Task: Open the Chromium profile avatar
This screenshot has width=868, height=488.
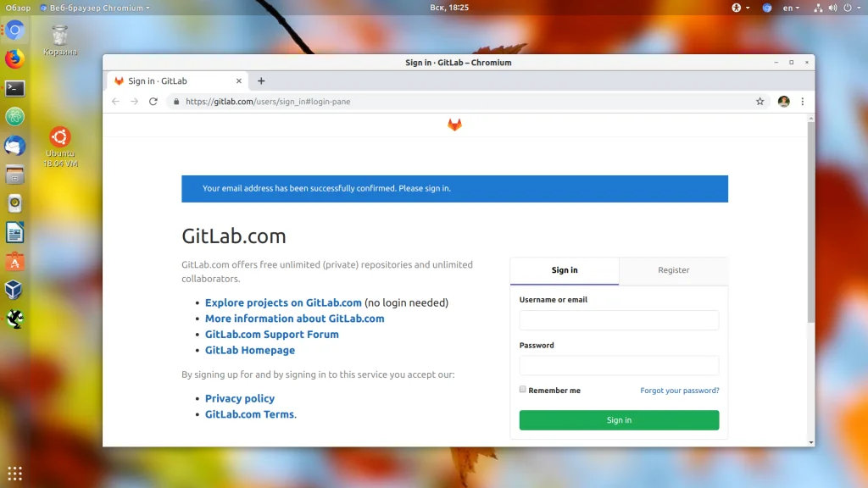Action: 784,102
